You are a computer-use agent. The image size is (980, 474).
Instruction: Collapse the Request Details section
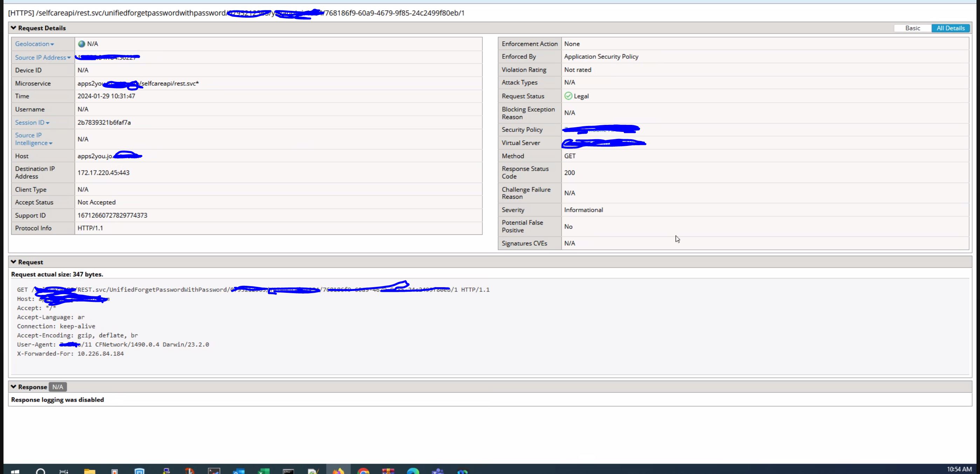tap(14, 27)
